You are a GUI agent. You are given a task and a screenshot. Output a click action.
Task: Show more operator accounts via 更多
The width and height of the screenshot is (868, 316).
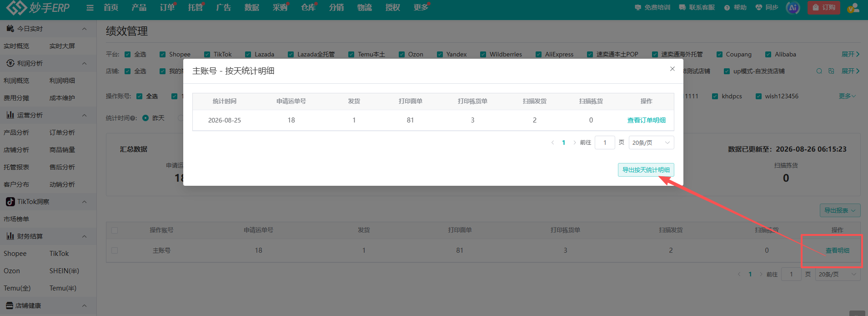(847, 96)
